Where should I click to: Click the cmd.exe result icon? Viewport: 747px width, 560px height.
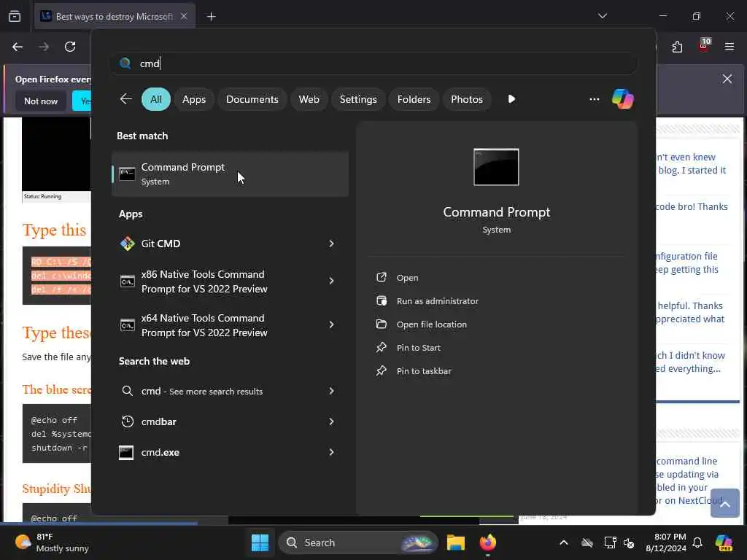click(126, 452)
